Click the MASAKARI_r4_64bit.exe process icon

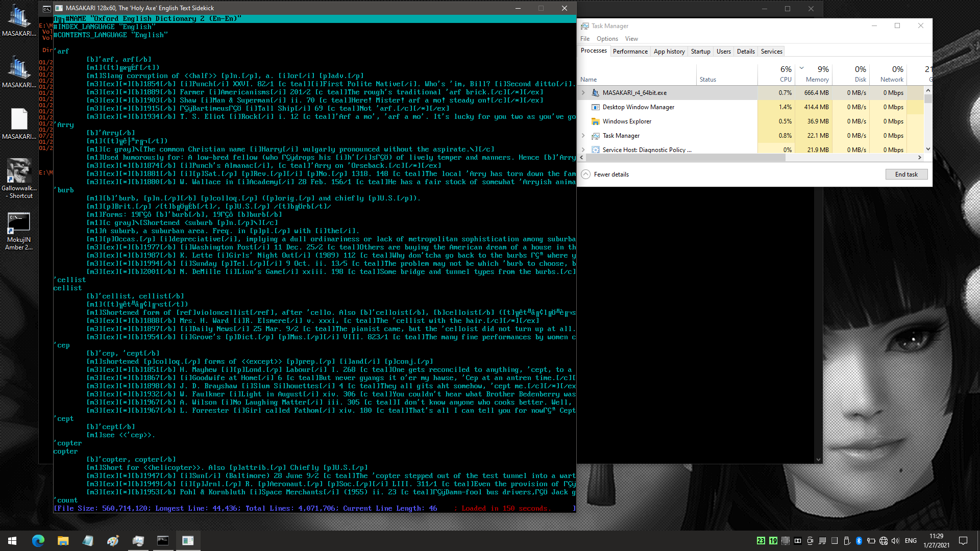(x=595, y=93)
